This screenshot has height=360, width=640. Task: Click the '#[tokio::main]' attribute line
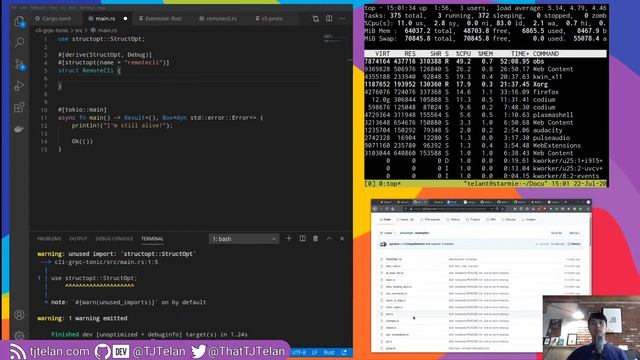point(82,110)
